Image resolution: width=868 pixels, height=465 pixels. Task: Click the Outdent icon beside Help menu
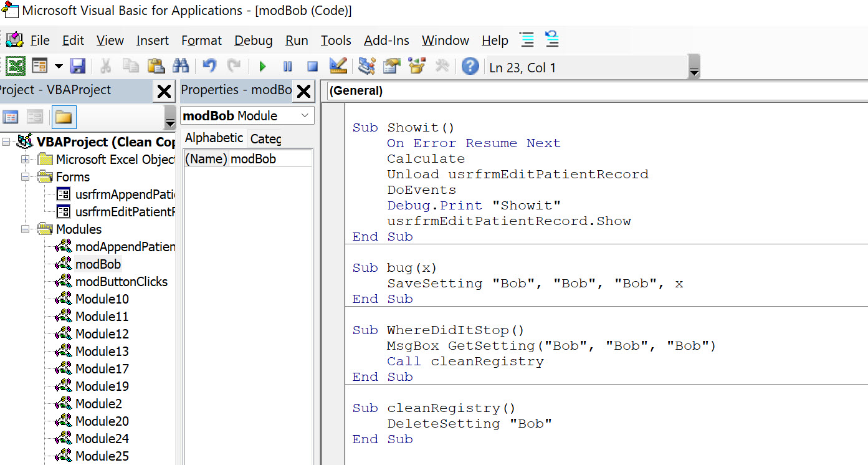[551, 39]
